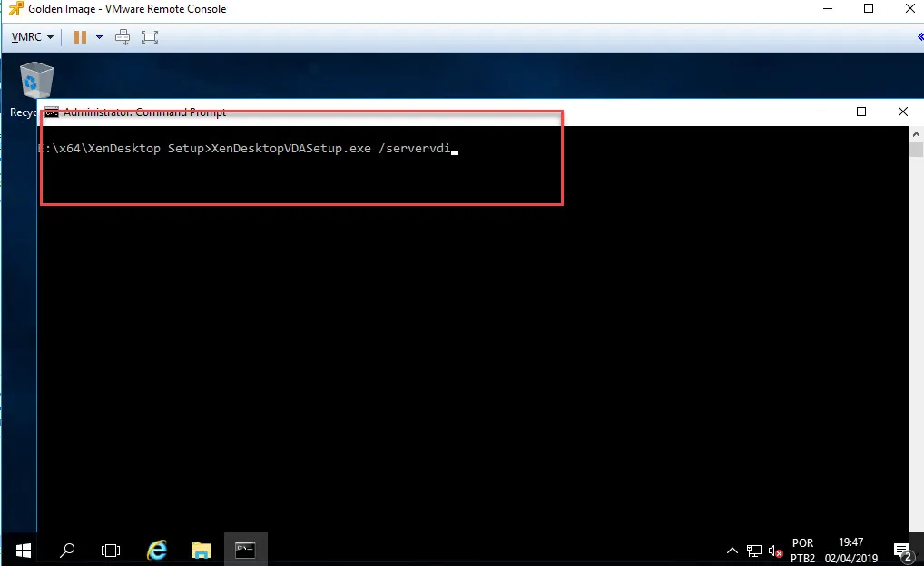Open the Windows Start menu
The width and height of the screenshot is (924, 566).
(x=23, y=550)
